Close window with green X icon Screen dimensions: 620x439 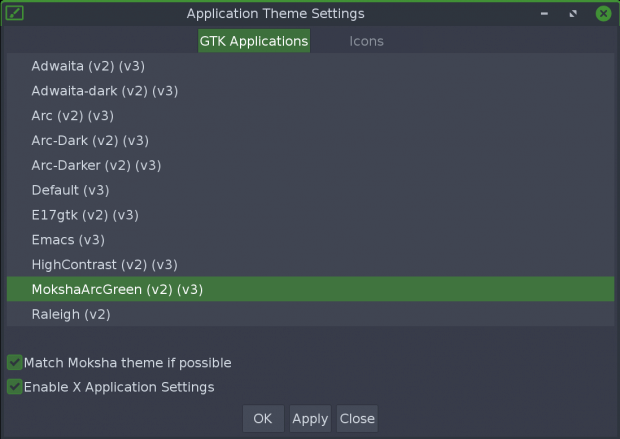click(603, 14)
